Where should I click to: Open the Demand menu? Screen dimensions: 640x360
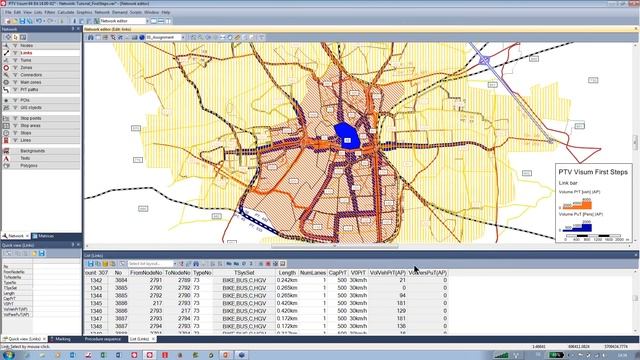tap(120, 13)
